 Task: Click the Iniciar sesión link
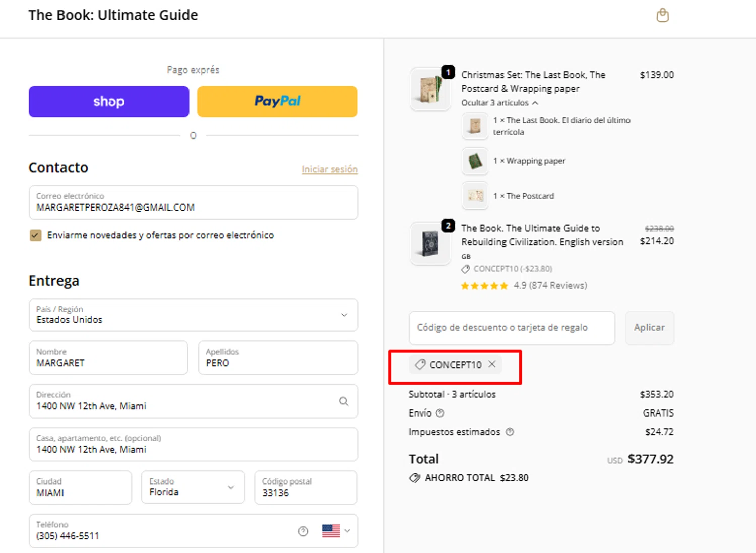tap(330, 169)
